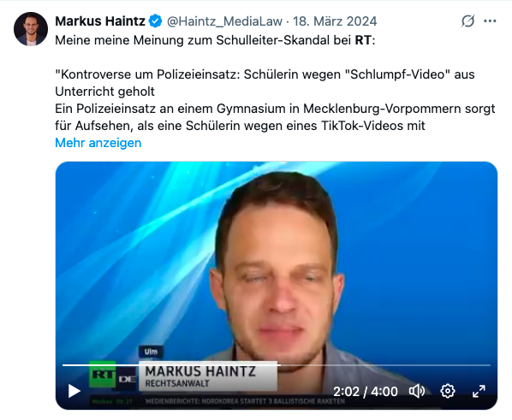Mute the video using the speaker icon
The width and height of the screenshot is (512, 420).
pyautogui.click(x=417, y=391)
